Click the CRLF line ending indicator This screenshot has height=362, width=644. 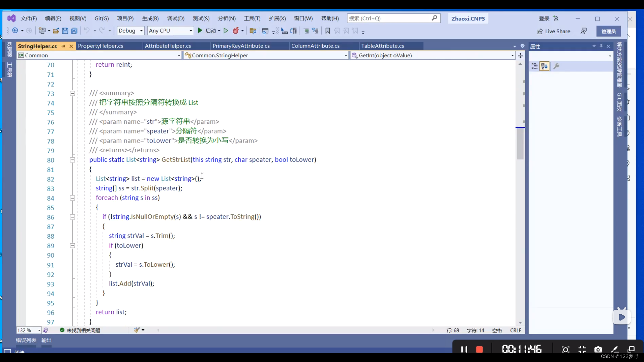pos(516,330)
